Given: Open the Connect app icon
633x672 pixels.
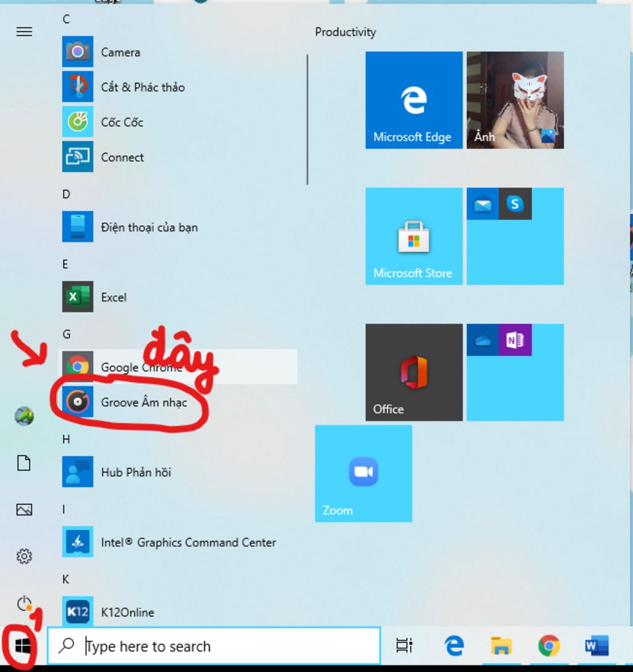Looking at the screenshot, I should (x=77, y=157).
